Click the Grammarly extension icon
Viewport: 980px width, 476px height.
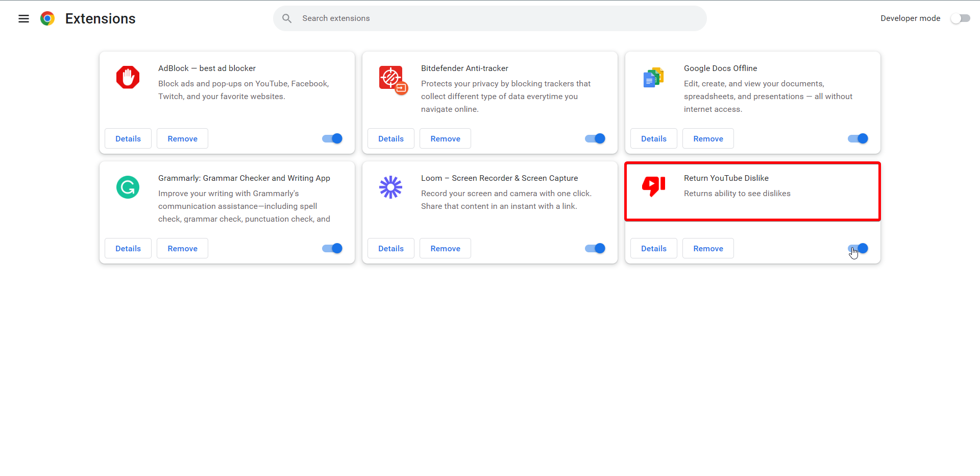[128, 187]
